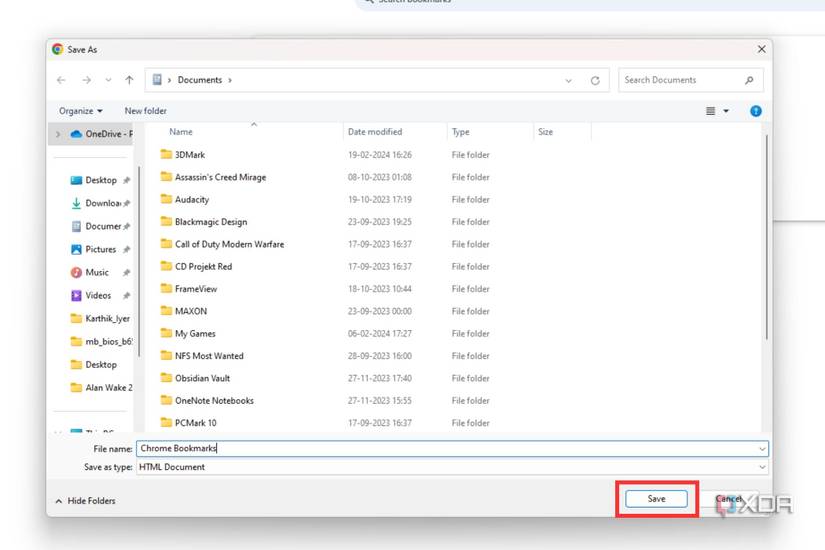Viewport: 825px width, 550px height.
Task: Open the Organize menu
Action: (x=81, y=111)
